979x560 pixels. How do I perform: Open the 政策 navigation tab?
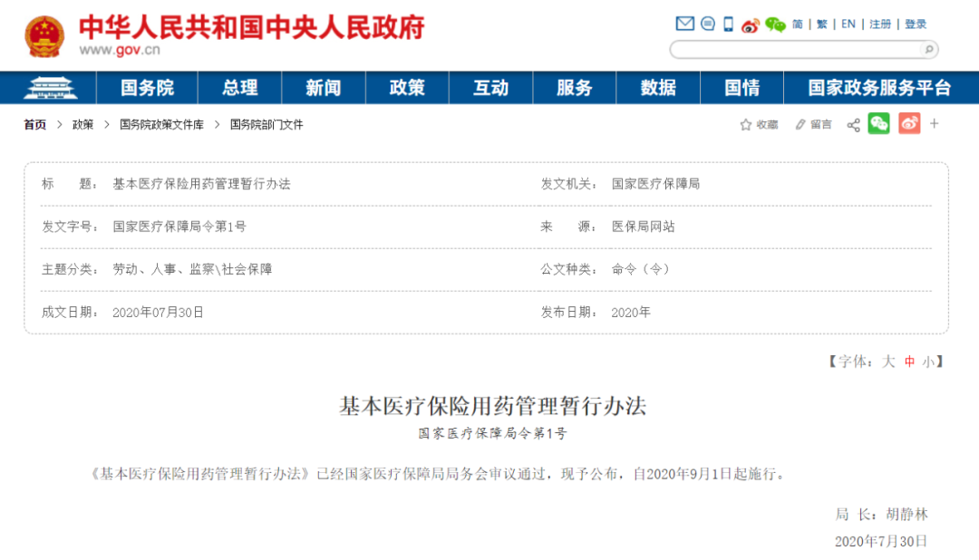point(407,87)
